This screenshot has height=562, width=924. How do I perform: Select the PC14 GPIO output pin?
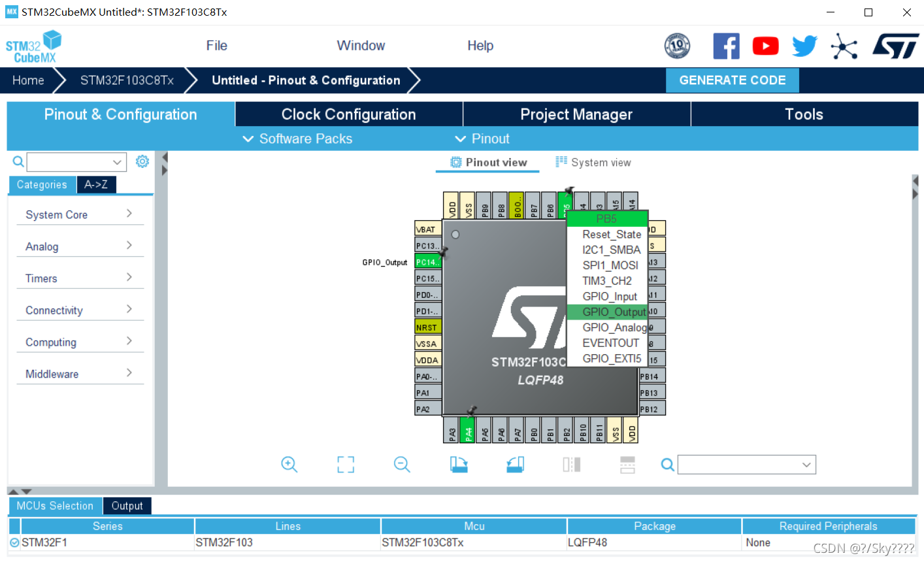[428, 262]
